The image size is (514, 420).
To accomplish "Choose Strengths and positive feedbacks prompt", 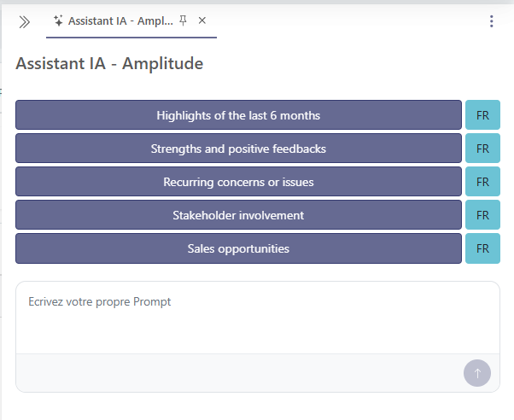I will click(x=238, y=149).
